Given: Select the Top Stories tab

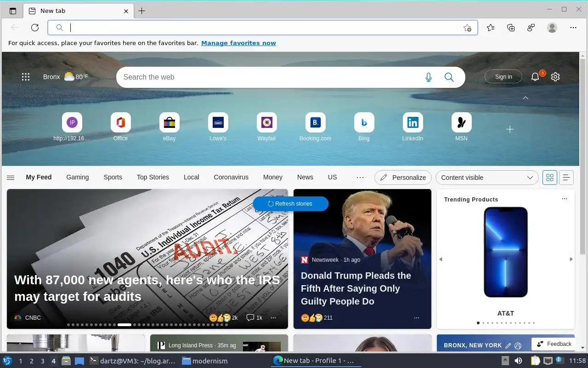Looking at the screenshot, I should [153, 177].
